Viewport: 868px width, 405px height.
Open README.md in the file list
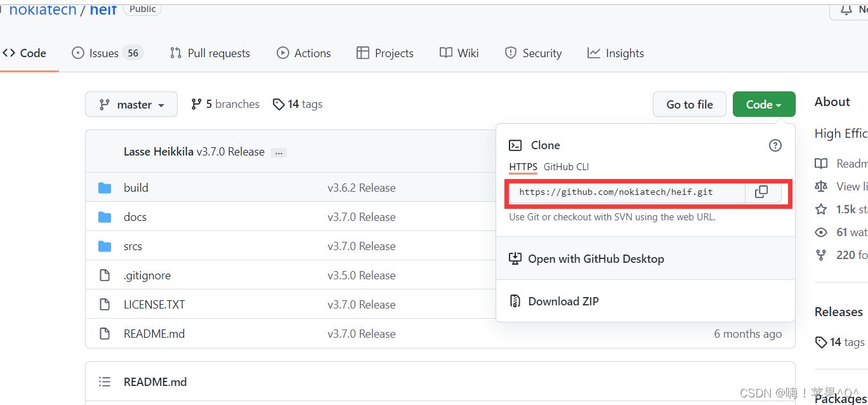(x=154, y=334)
